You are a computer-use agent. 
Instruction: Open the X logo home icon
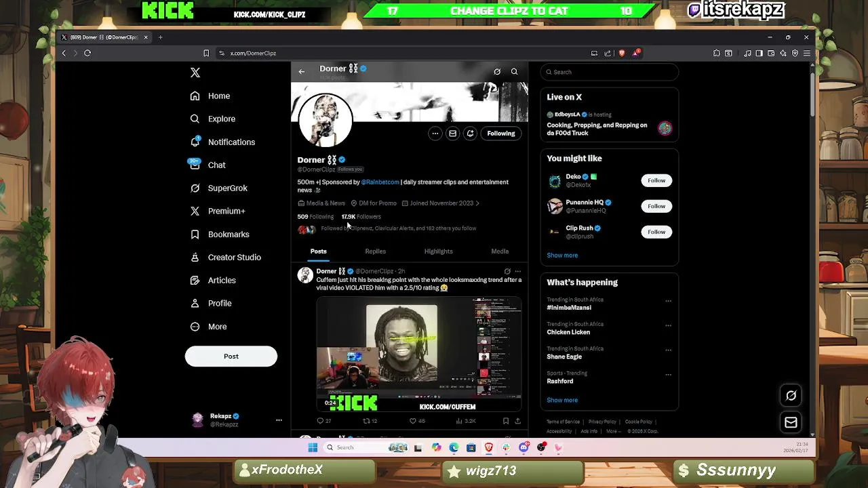(x=195, y=73)
